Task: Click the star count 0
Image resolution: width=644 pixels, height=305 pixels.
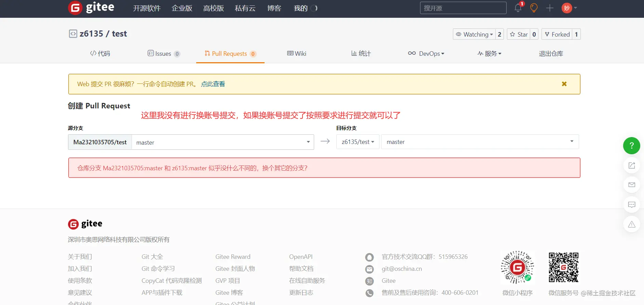Action: 534,34
